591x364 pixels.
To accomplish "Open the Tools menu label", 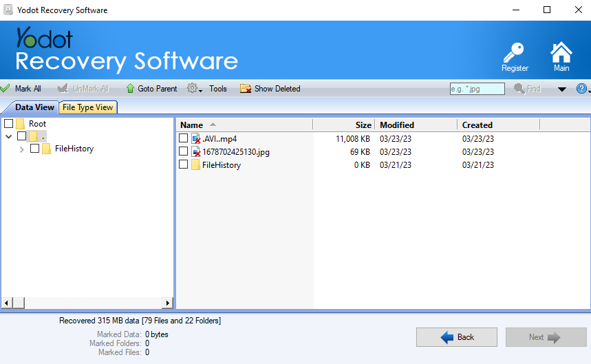I will [x=218, y=89].
